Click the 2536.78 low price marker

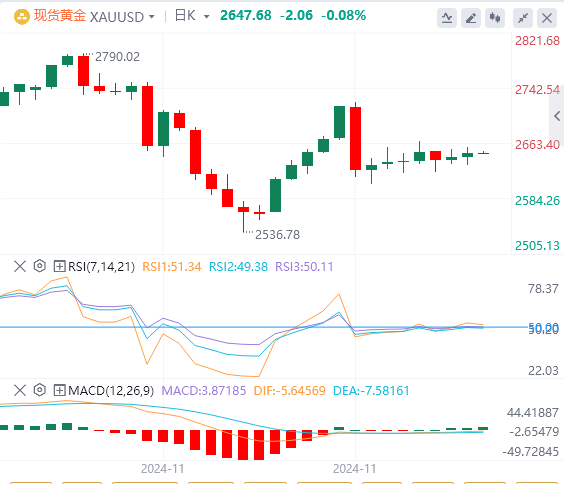click(277, 235)
